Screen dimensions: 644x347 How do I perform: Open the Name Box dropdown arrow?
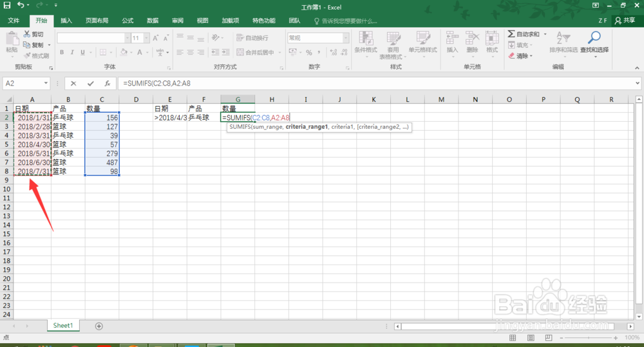46,83
